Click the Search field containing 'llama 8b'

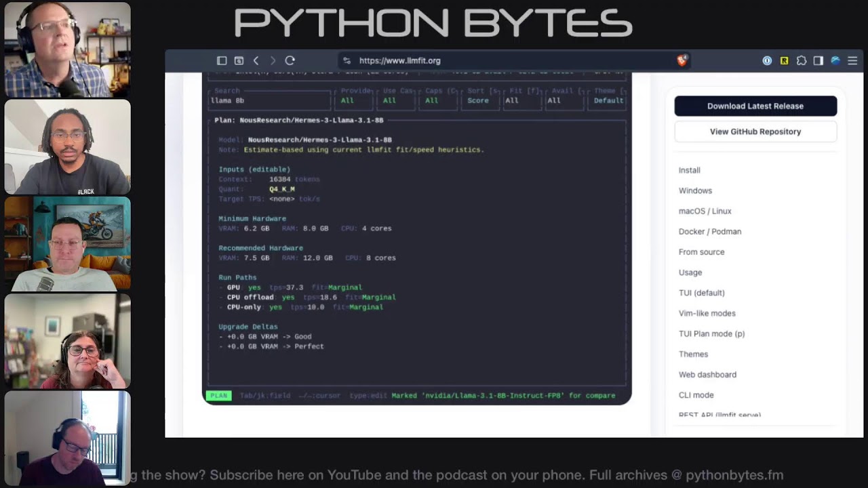click(269, 100)
